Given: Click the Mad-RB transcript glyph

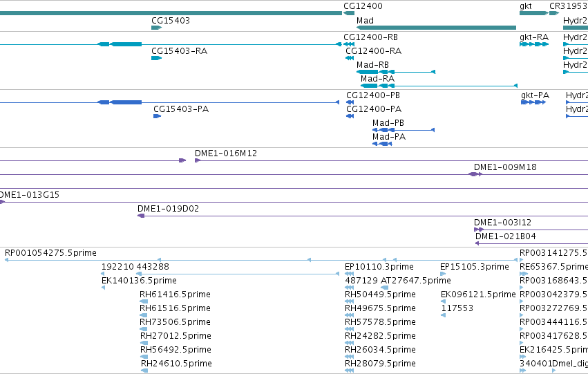Looking at the screenshot, I should pos(396,72).
